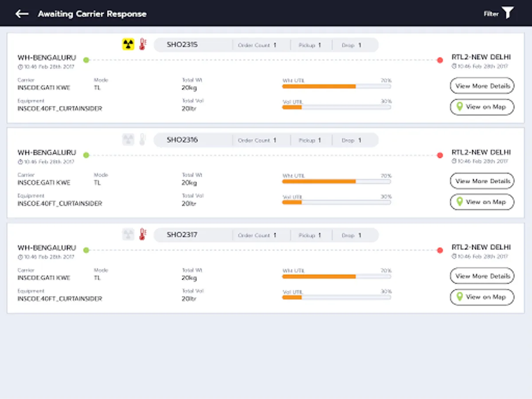The height and width of the screenshot is (399, 532).
Task: Select red destination dot for SHO2315 route
Action: coord(440,60)
